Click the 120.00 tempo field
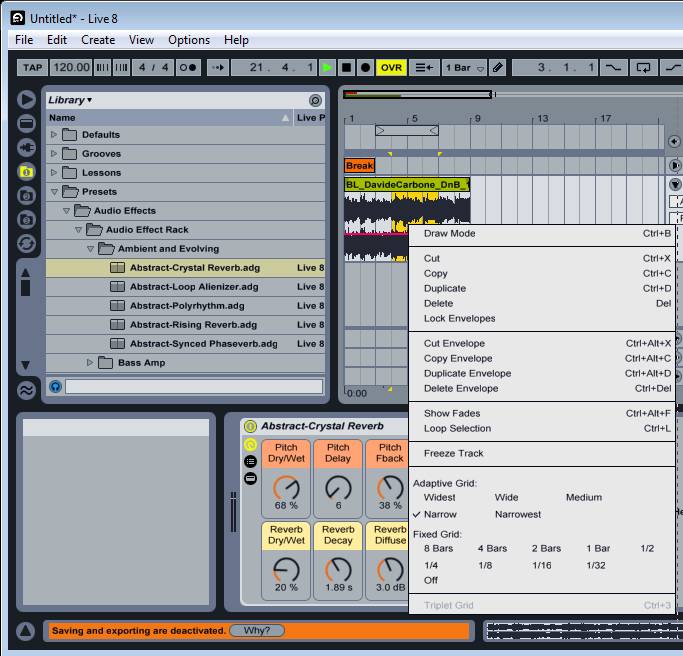Screen dimensions: 683x656 [71, 68]
